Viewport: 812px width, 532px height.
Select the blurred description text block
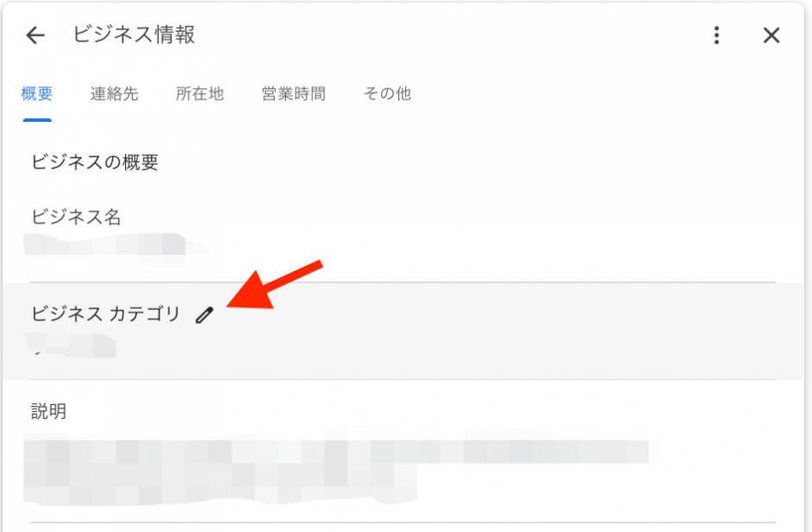(x=339, y=465)
